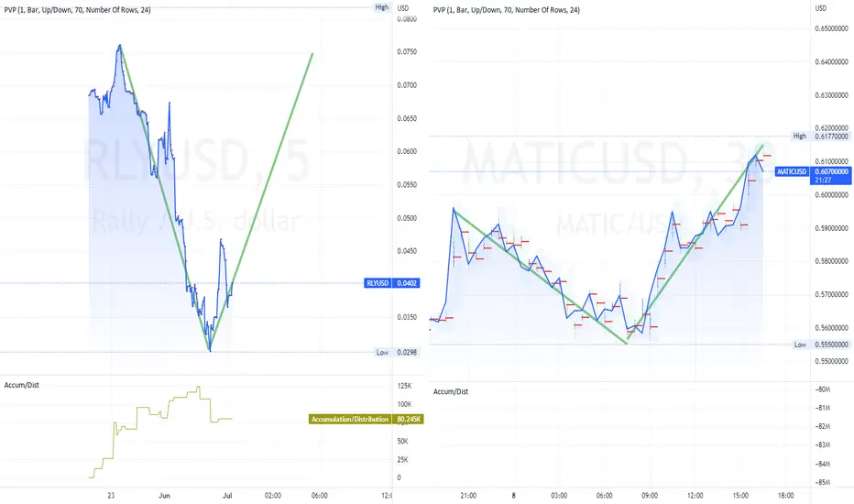This screenshot has width=854, height=504.
Task: Select the falling green trend line on MATICUSD chart
Action: point(541,278)
